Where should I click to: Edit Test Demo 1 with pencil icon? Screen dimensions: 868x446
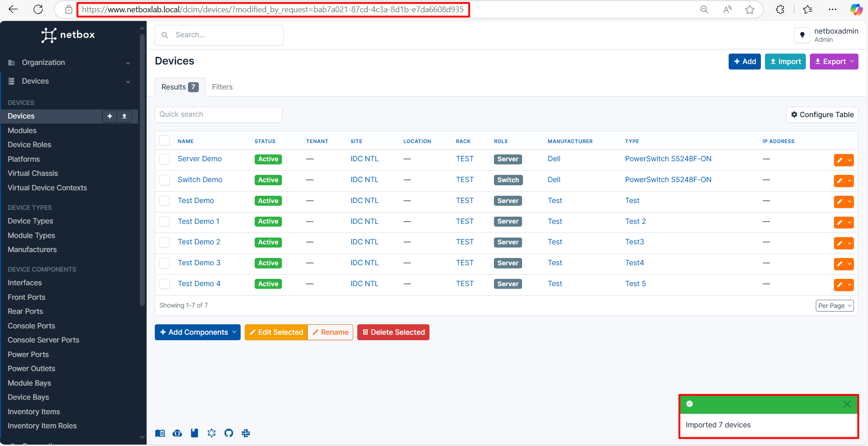[x=839, y=223]
